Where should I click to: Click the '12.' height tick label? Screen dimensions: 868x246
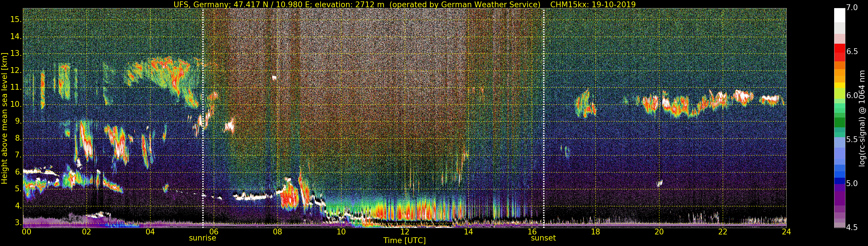click(x=16, y=70)
